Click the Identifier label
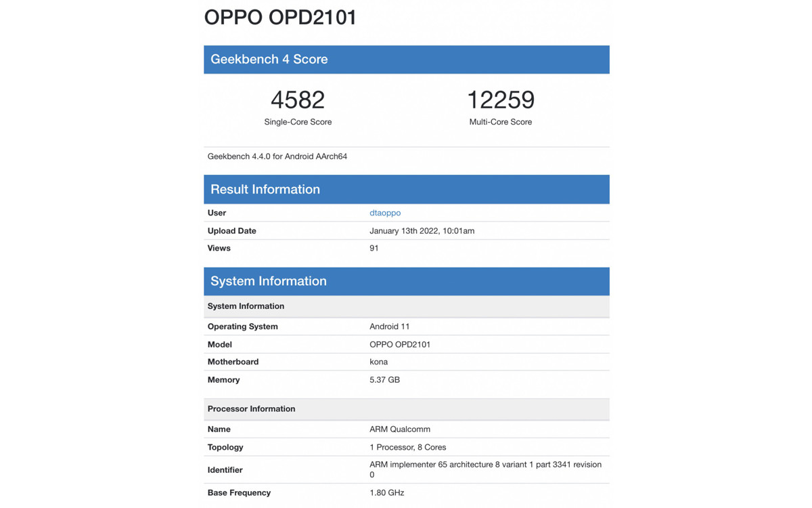The image size is (812, 508). pyautogui.click(x=225, y=470)
